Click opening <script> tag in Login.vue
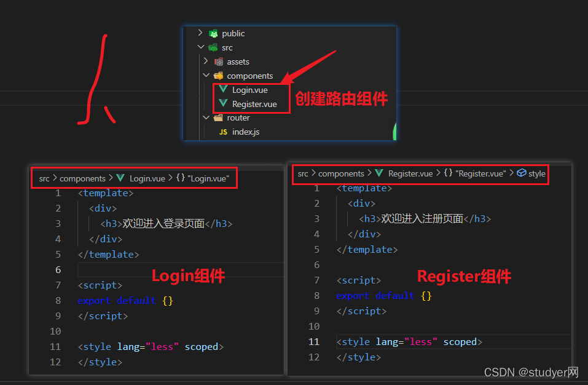The height and width of the screenshot is (385, 588). [100, 285]
